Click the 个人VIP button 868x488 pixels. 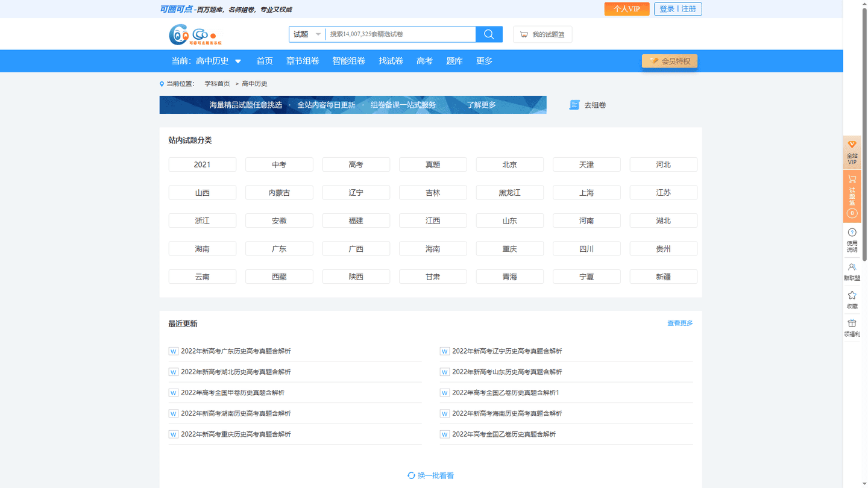(x=627, y=9)
